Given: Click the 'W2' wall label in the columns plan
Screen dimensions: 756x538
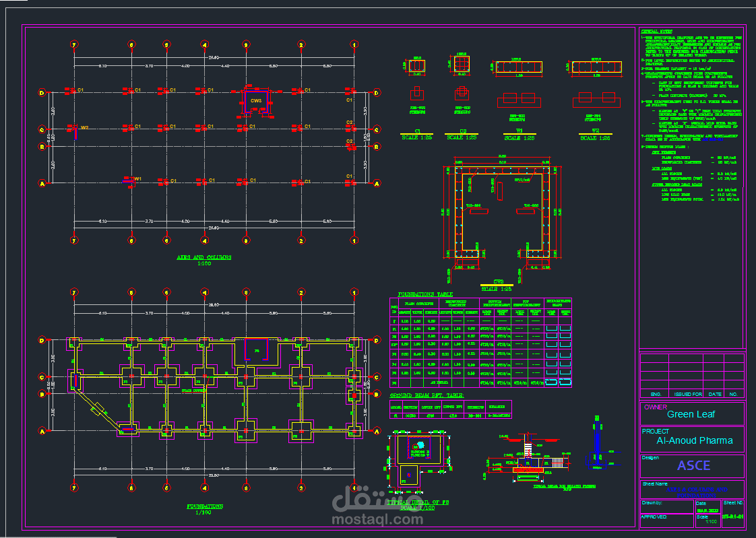Looking at the screenshot, I should point(85,128).
